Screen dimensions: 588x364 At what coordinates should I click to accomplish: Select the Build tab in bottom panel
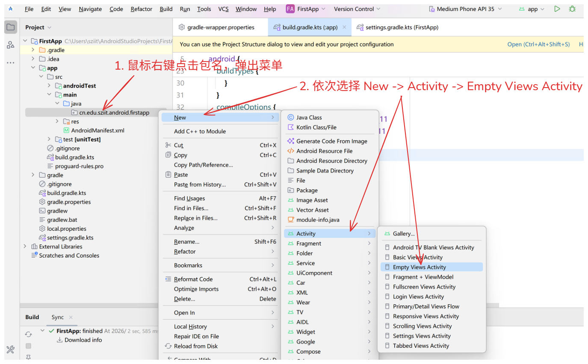(32, 317)
